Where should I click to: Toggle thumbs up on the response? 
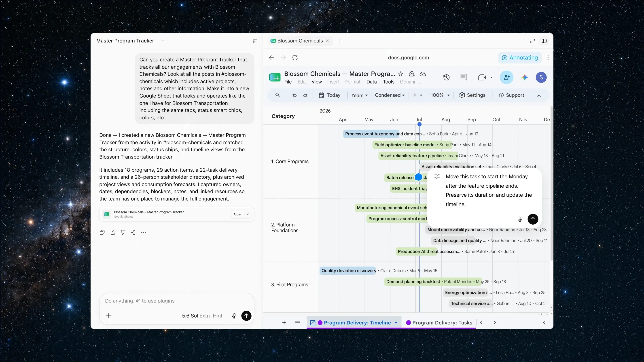(113, 233)
